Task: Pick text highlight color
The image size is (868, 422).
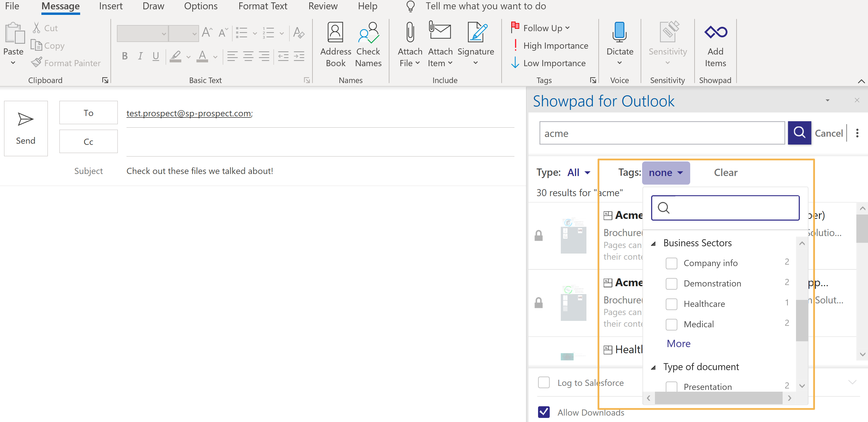Action: (175, 56)
